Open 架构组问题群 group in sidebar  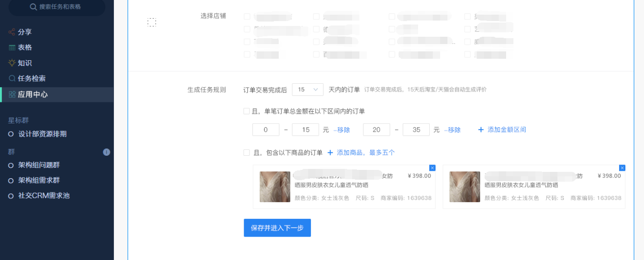coord(39,165)
